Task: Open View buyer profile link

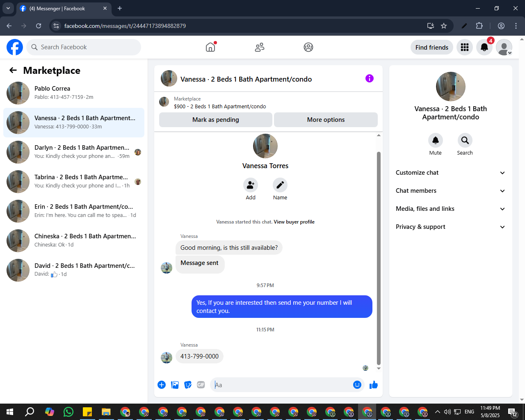Action: point(294,222)
